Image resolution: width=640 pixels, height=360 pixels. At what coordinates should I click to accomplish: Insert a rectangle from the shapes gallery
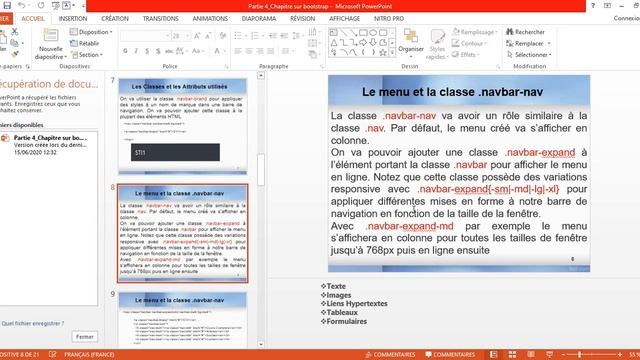363,32
